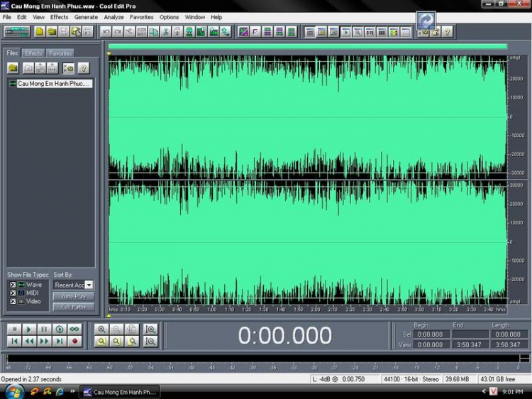Screen dimensions: 532x399
Task: Open the Options menu
Action: pos(169,17)
